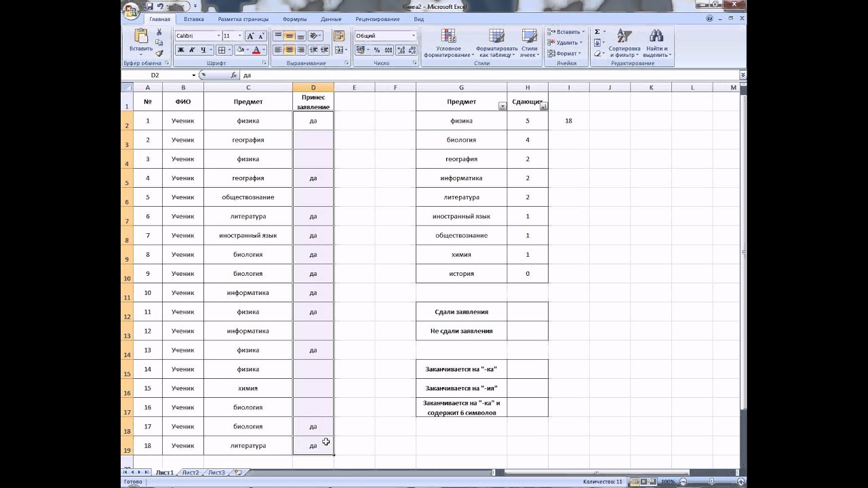Open the Вставка ribbon tab

tap(193, 19)
